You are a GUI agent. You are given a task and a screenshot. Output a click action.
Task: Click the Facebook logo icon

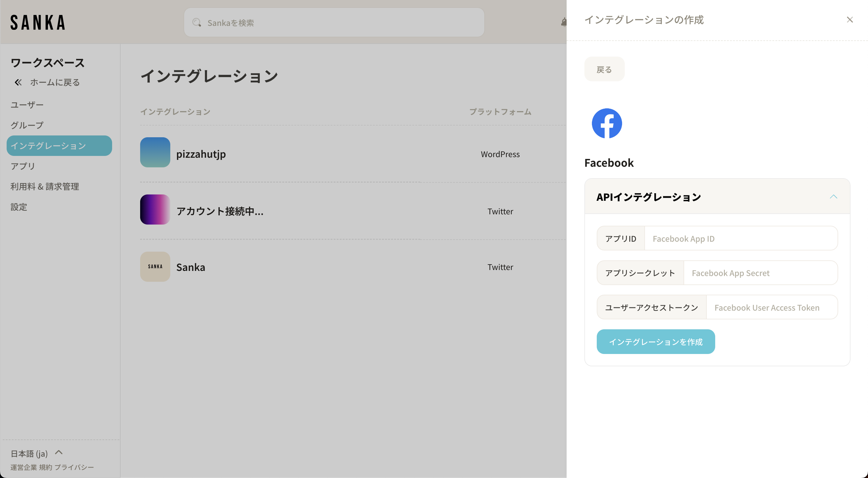[606, 123]
